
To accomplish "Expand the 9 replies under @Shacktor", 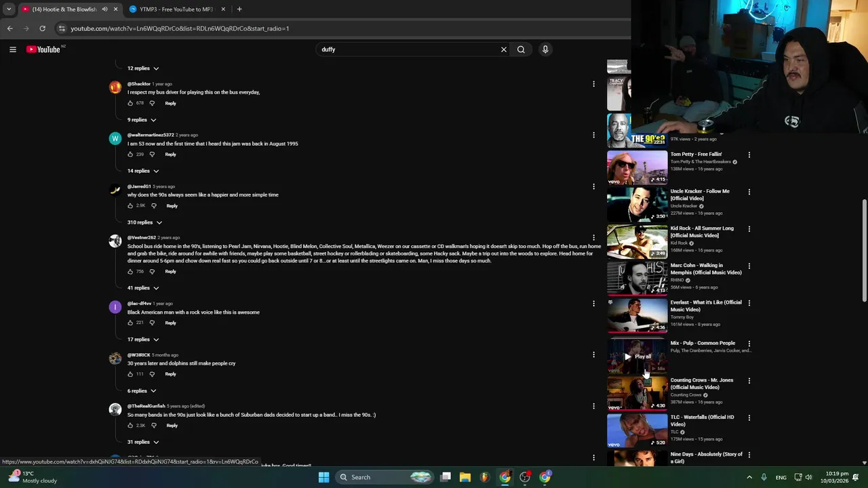I will pos(142,120).
